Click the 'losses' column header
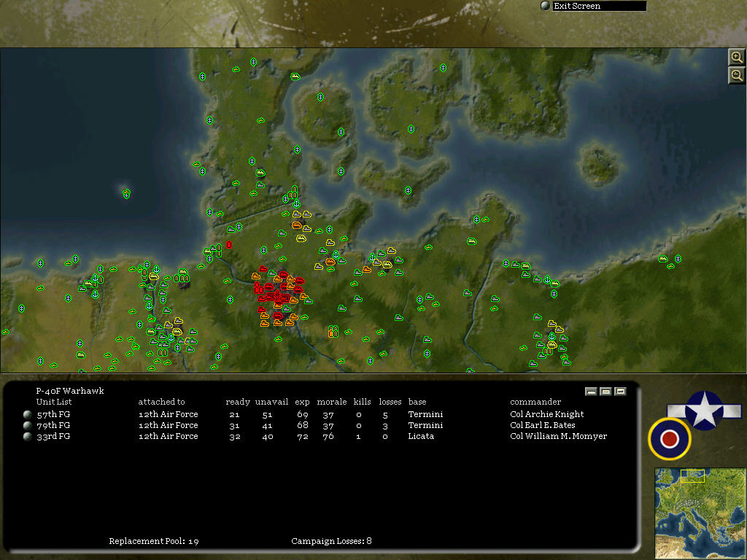The width and height of the screenshot is (747, 560). 390,402
